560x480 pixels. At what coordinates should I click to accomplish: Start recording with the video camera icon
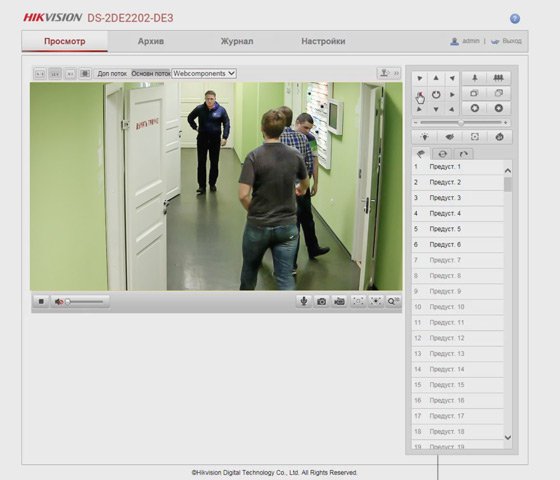point(339,301)
